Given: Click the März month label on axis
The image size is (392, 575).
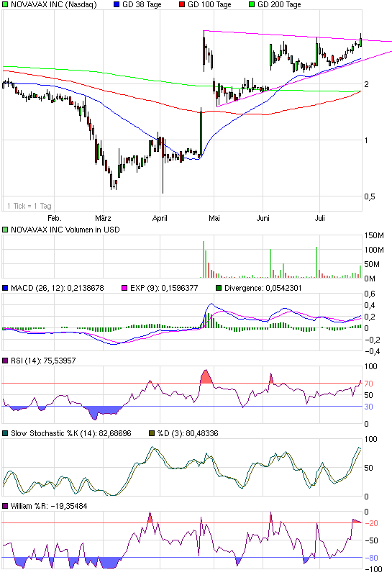Looking at the screenshot, I should pos(103,218).
